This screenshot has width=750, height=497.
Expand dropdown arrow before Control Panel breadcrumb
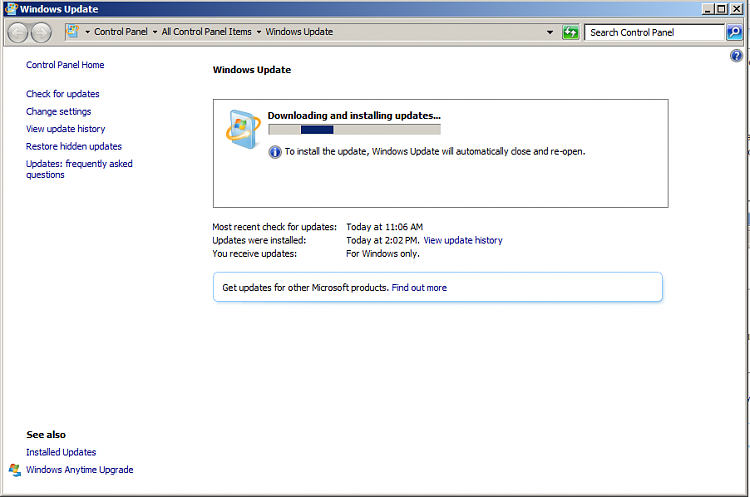tap(88, 32)
